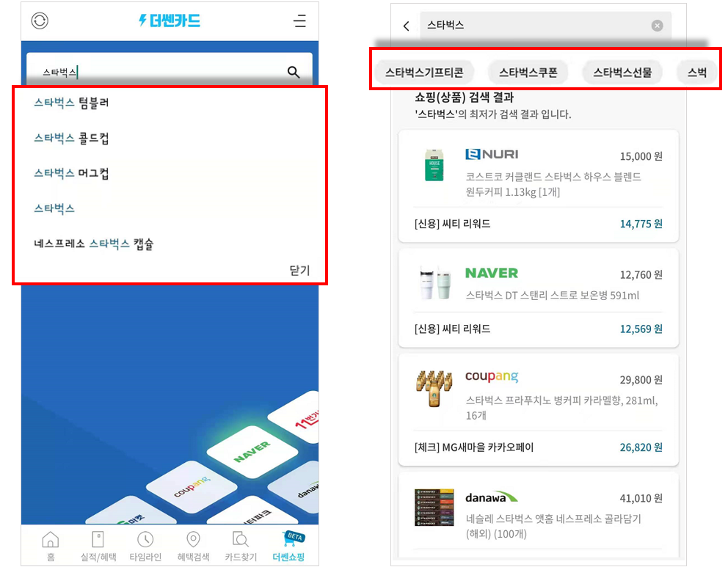Select suggestion 스타벅스 텀블러
The width and height of the screenshot is (728, 567).
click(71, 103)
